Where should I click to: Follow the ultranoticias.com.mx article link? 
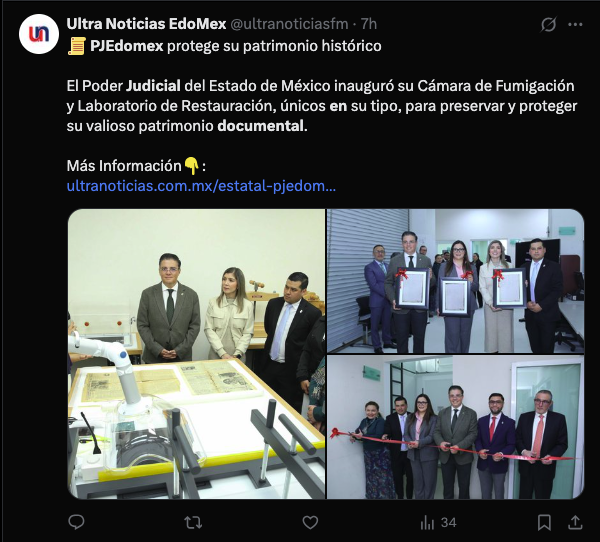tap(201, 186)
